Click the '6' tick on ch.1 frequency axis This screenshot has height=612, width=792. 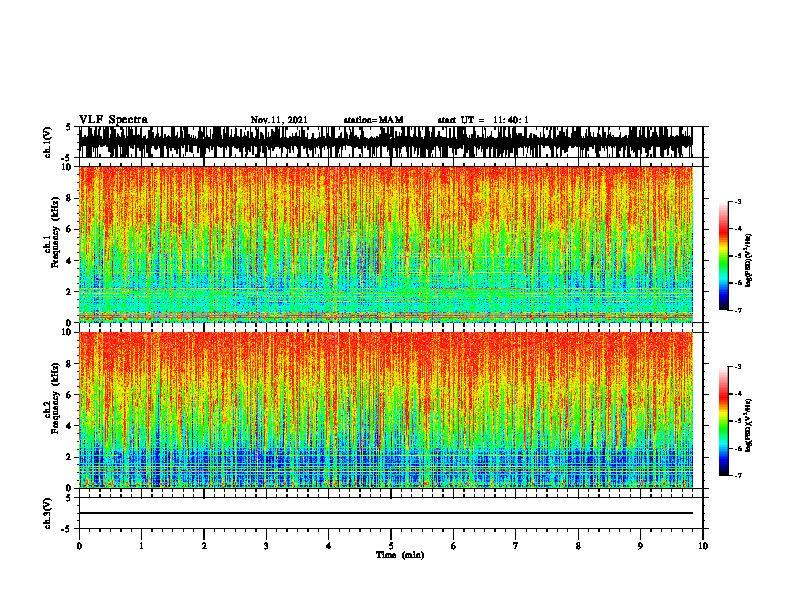(x=70, y=229)
